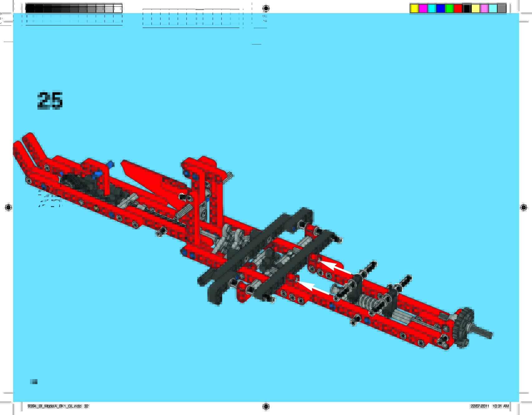The width and height of the screenshot is (532, 415).
Task: Click the page number box at bottom left
Action: [34, 382]
